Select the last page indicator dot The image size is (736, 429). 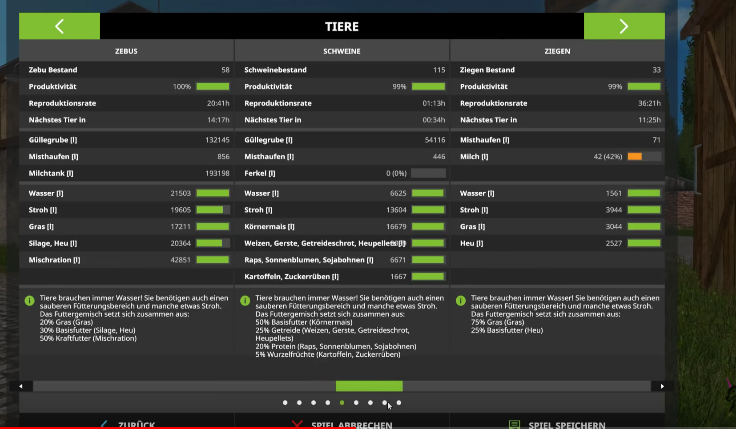coord(399,403)
